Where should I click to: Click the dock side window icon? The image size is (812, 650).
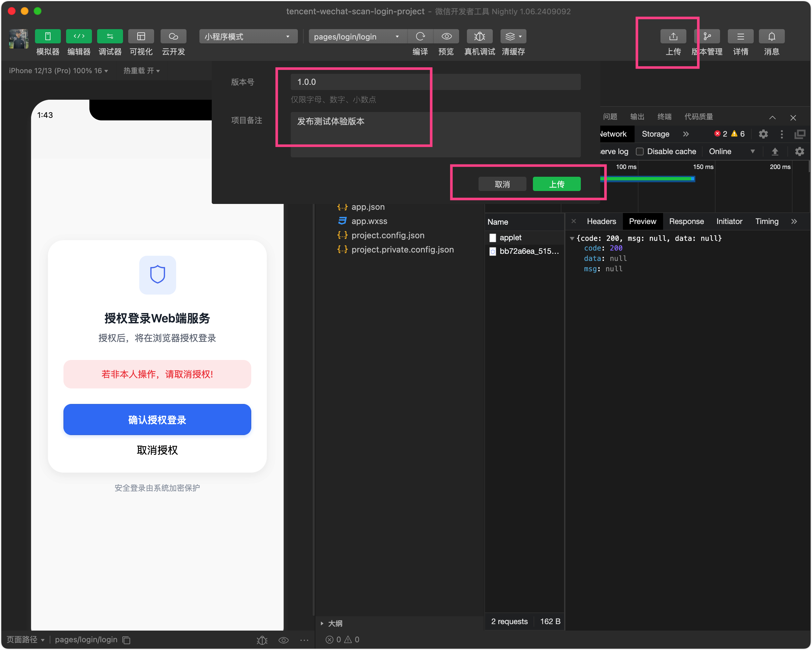800,134
